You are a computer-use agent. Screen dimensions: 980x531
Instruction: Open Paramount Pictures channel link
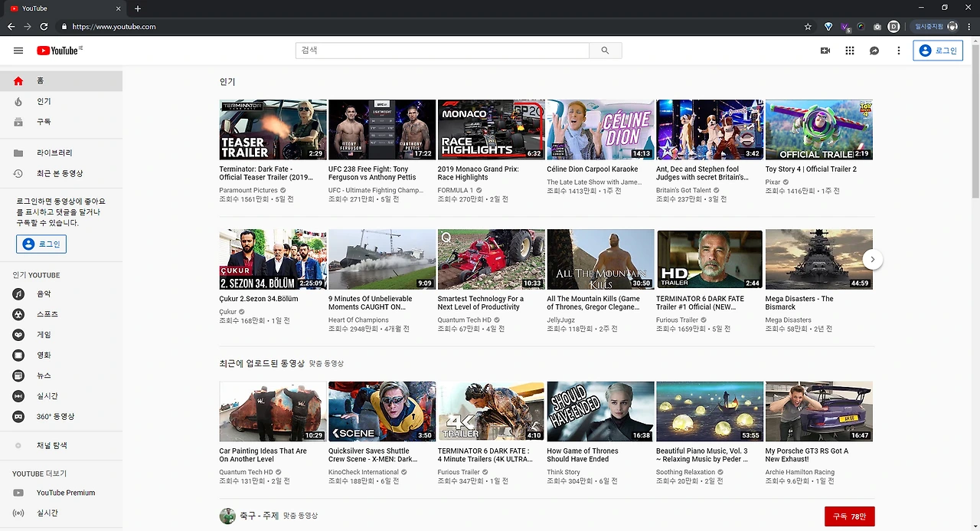click(x=248, y=190)
